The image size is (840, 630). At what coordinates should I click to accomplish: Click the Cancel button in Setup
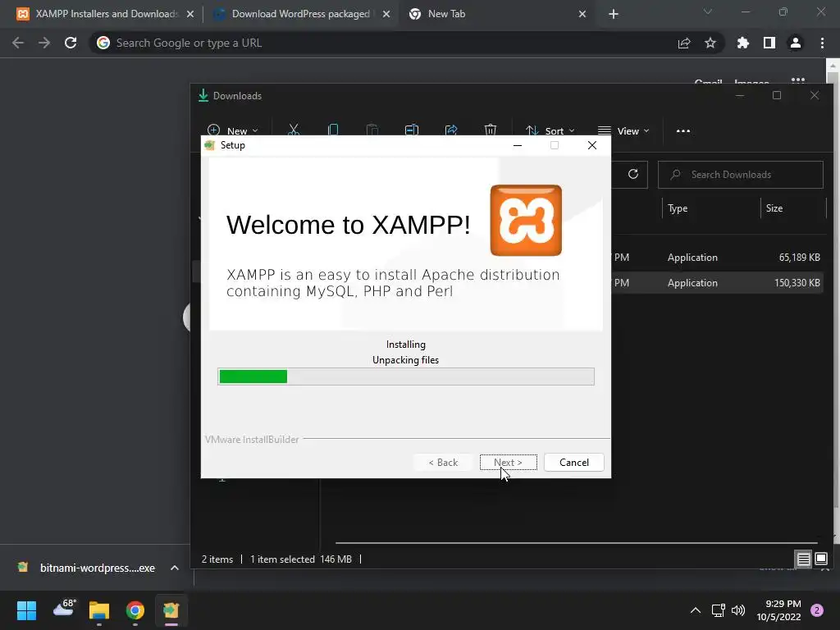(573, 463)
